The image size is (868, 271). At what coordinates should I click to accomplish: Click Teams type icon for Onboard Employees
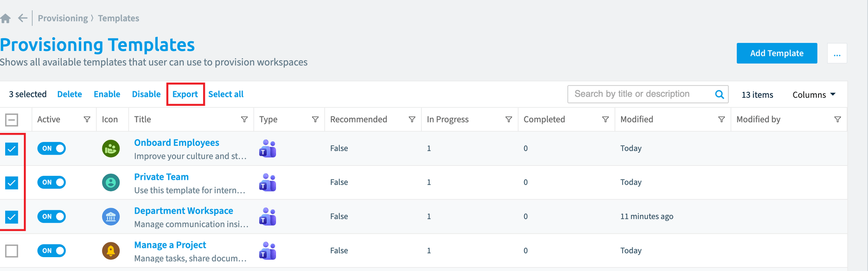(x=268, y=149)
